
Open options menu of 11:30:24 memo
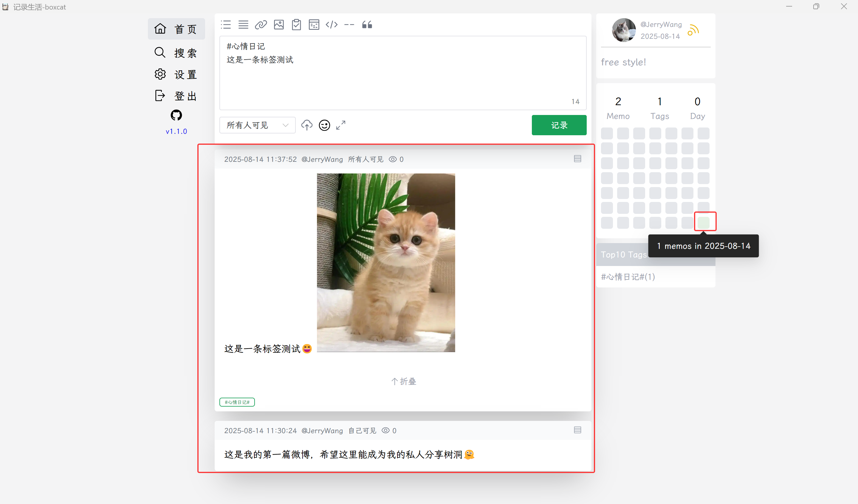pyautogui.click(x=577, y=430)
